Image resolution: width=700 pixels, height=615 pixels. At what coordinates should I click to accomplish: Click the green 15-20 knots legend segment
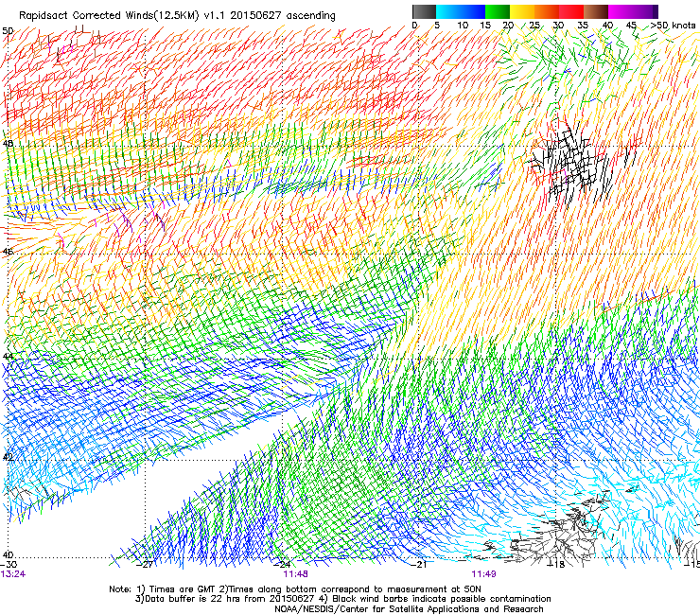point(498,11)
